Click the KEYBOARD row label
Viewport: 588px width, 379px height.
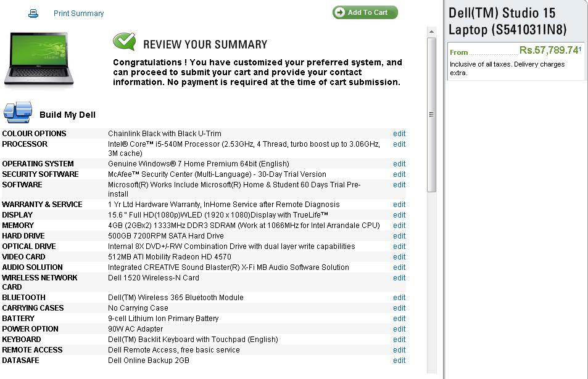pyautogui.click(x=22, y=340)
